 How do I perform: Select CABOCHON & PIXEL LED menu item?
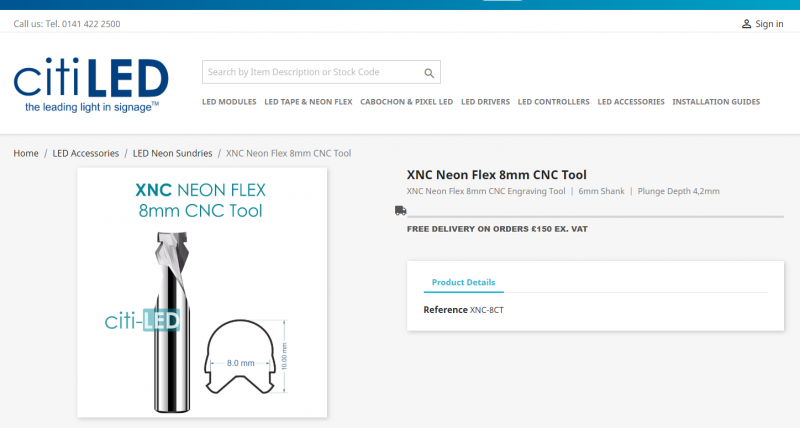point(406,102)
